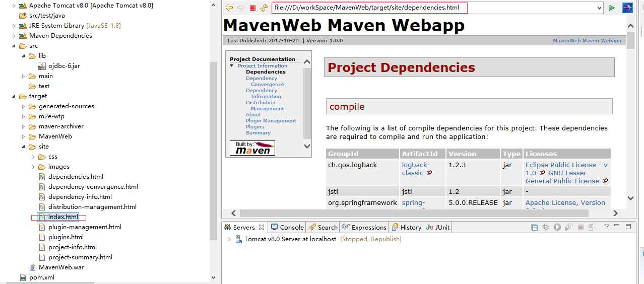Screen dimensions: 644x284
Task: Click the Tomcat v8.0 server icon
Action: click(238, 239)
